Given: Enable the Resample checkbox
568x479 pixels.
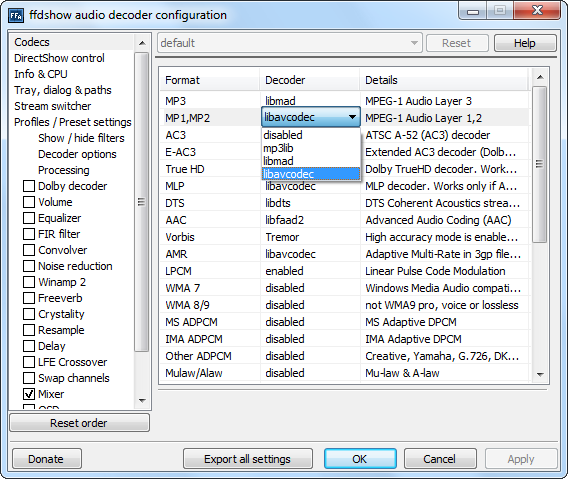Looking at the screenshot, I should (x=29, y=330).
